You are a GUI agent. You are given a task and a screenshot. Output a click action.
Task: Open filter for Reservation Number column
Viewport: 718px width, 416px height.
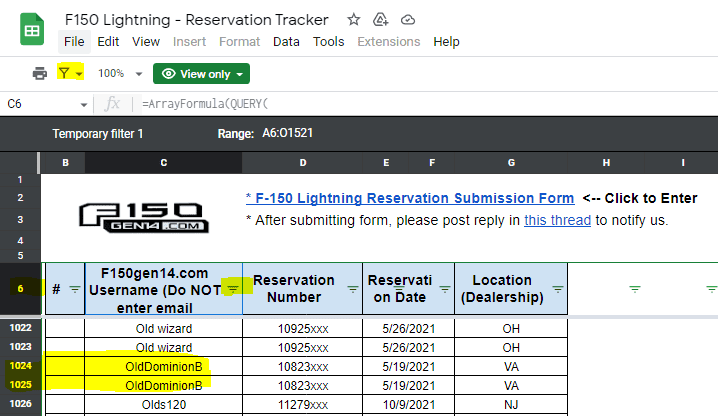point(352,288)
